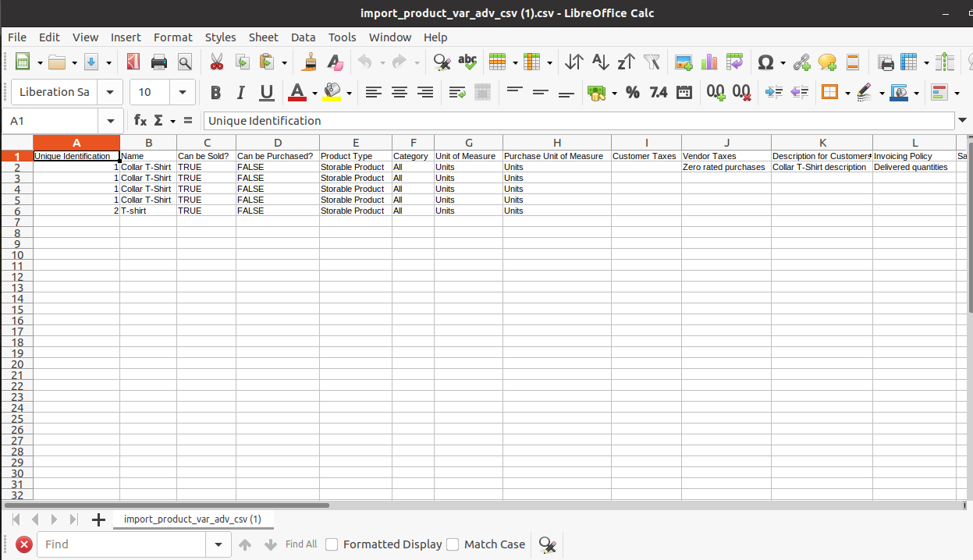Sort descending Z to A

click(x=626, y=62)
